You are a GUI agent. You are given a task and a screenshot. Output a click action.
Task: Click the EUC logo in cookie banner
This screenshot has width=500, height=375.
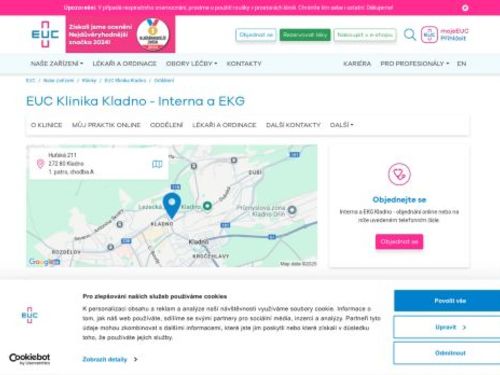tap(30, 315)
